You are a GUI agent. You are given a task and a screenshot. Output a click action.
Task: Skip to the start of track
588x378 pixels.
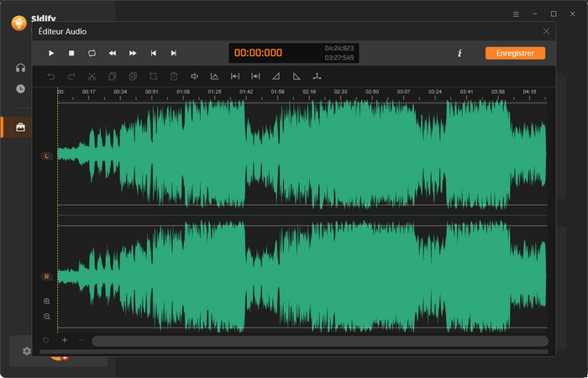pos(153,53)
